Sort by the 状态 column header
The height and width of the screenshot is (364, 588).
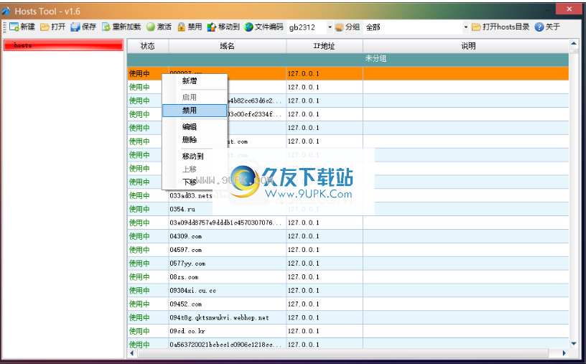point(148,46)
